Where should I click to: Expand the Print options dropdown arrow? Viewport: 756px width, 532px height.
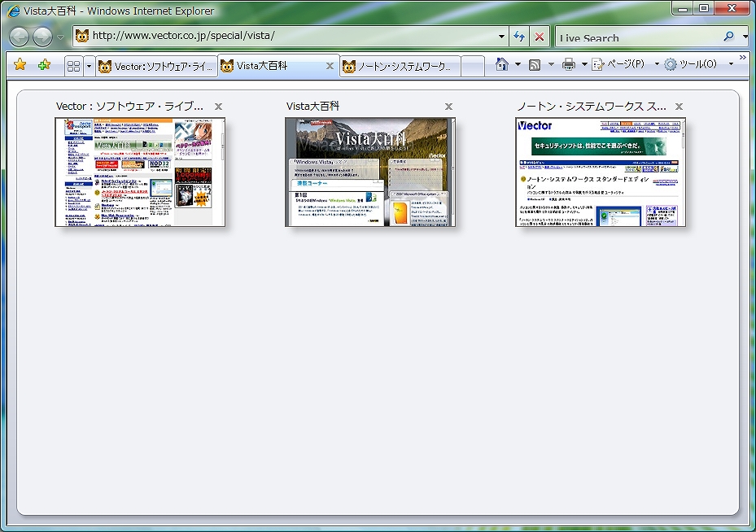(584, 64)
